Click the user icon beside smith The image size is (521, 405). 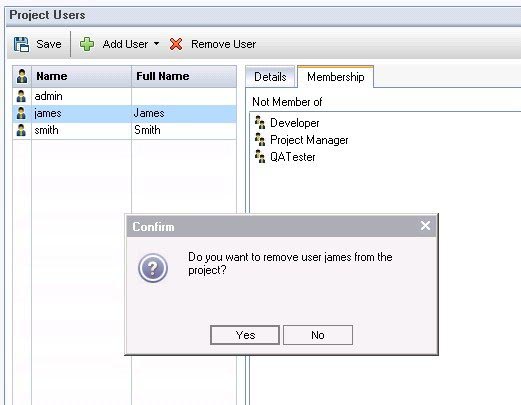click(x=21, y=130)
